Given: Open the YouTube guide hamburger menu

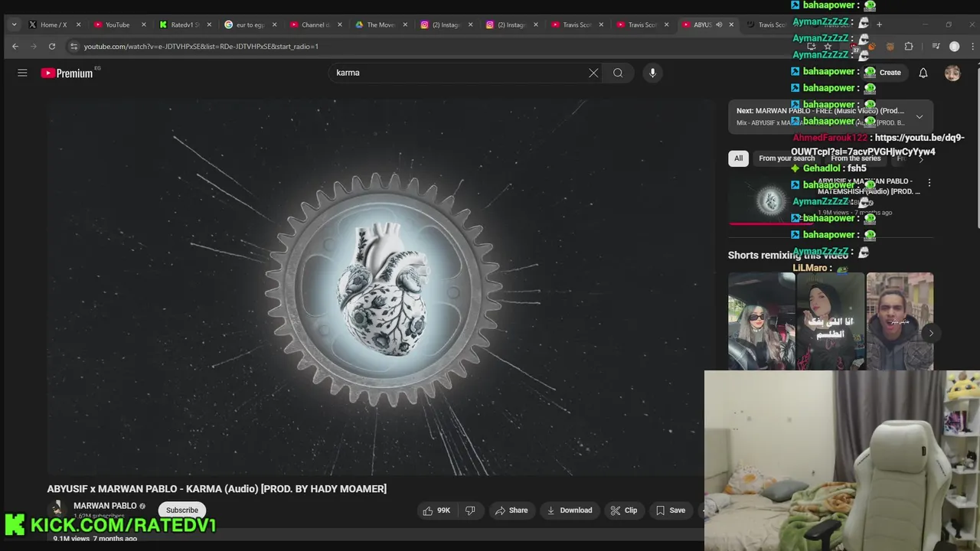Looking at the screenshot, I should [22, 73].
